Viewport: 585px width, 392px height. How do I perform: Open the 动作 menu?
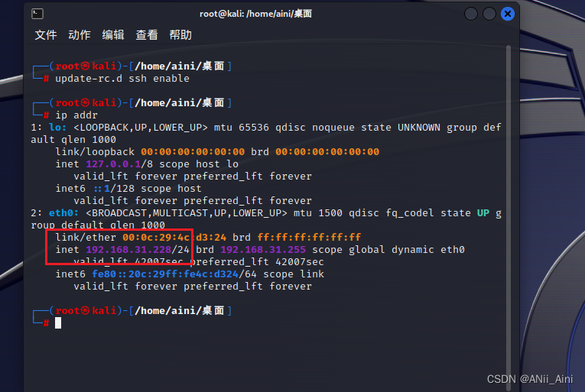80,35
